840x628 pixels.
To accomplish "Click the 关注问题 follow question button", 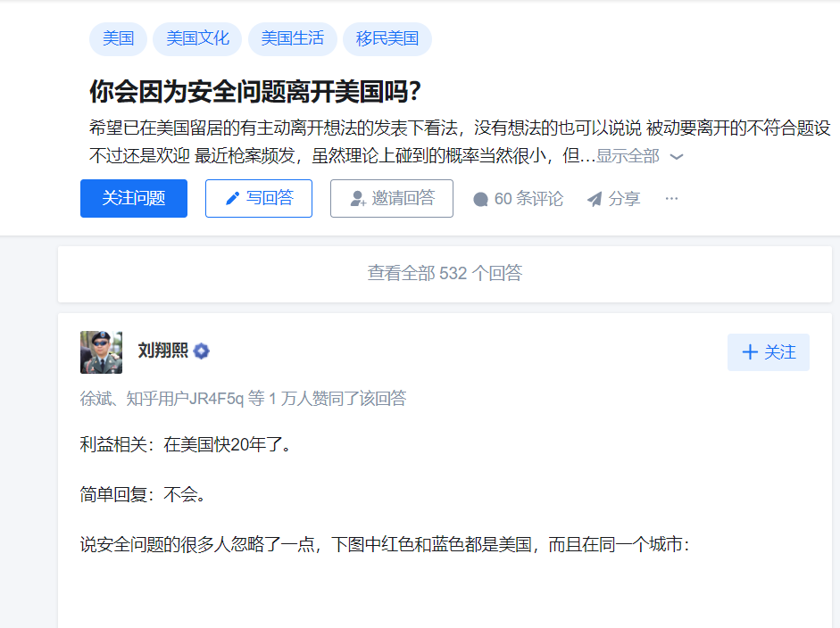I will click(134, 199).
